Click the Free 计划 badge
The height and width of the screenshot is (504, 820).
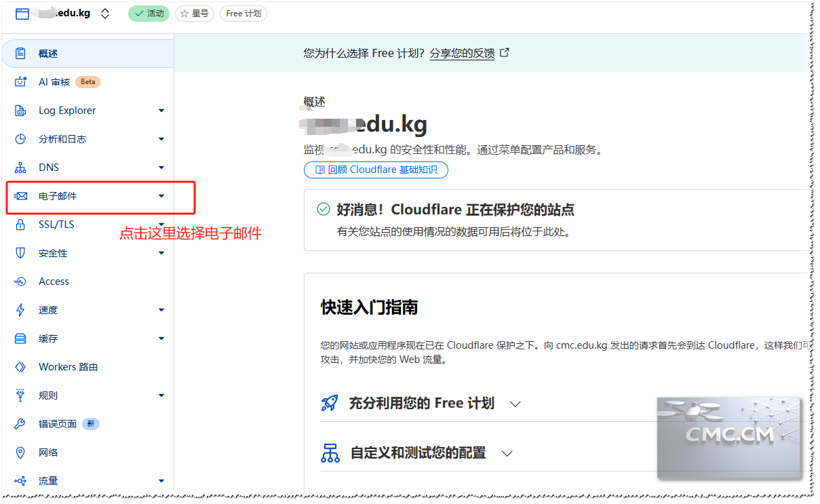click(243, 14)
